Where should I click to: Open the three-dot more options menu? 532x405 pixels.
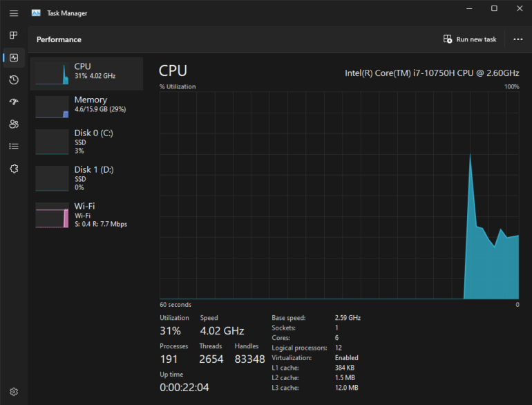coord(518,39)
